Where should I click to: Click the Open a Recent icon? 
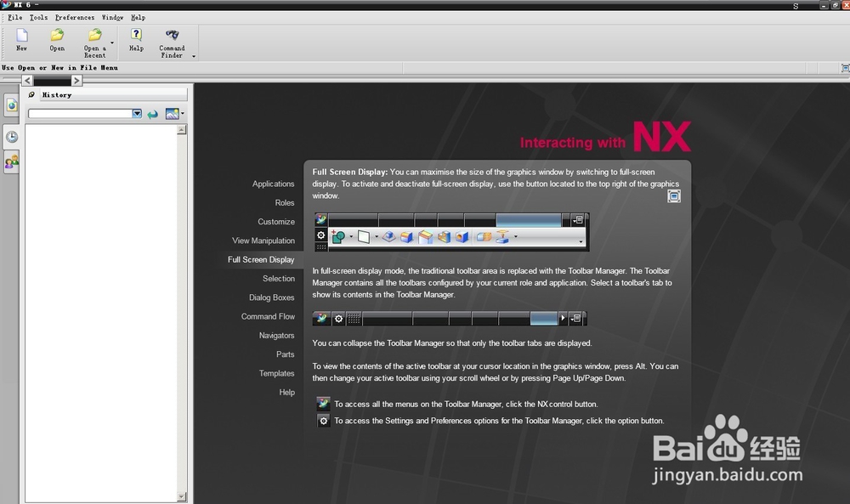95,36
